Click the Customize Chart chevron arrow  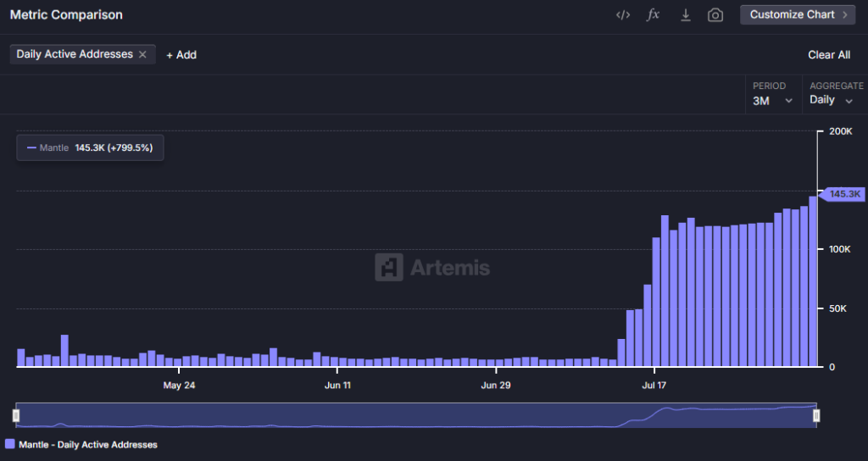click(845, 15)
